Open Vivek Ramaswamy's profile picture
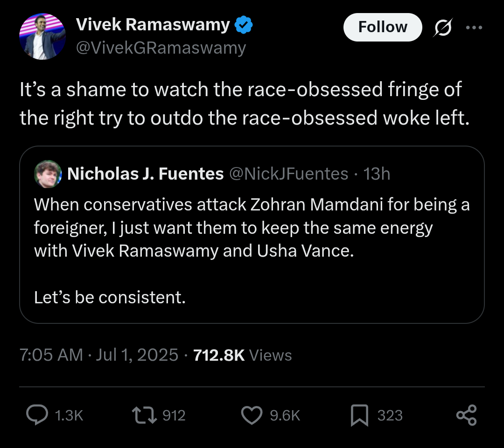Image resolution: width=504 pixels, height=448 pixels. (42, 36)
